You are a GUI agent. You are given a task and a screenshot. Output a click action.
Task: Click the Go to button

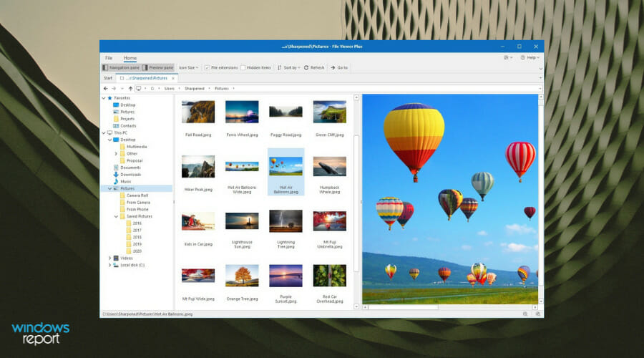(x=339, y=67)
